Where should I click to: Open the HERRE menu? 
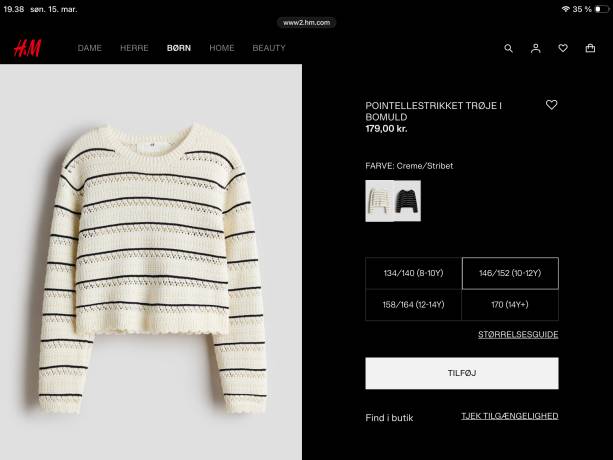tap(134, 48)
